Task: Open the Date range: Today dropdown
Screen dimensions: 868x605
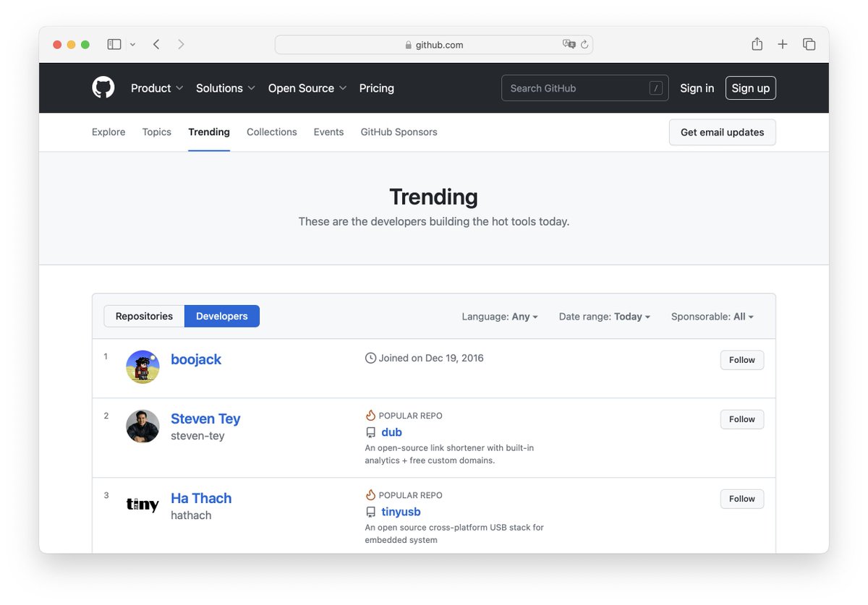Action: [x=605, y=317]
